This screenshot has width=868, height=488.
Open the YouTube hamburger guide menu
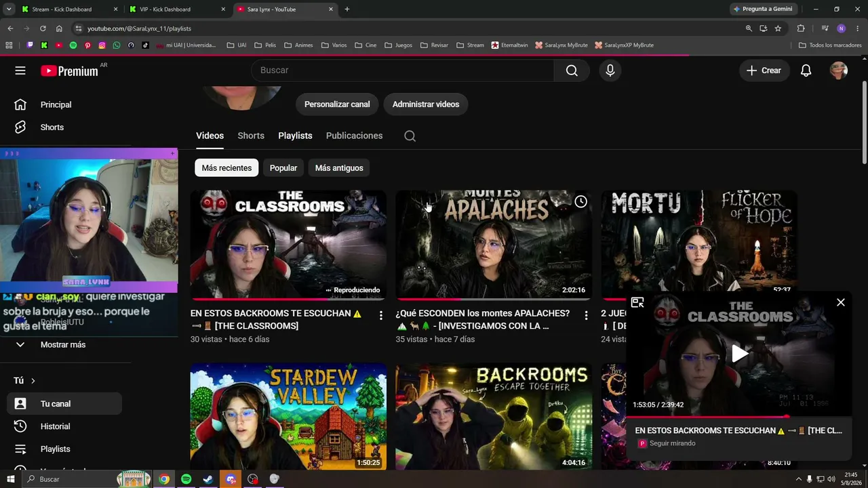tap(20, 70)
